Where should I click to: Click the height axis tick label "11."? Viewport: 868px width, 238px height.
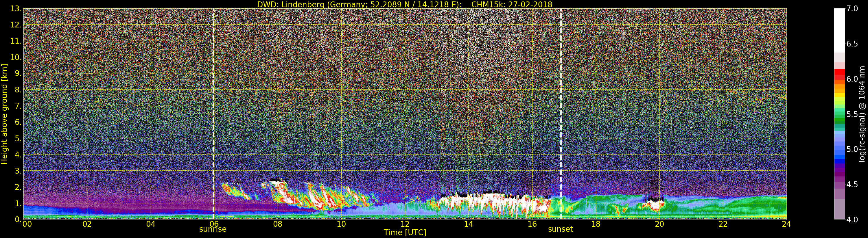coord(16,41)
